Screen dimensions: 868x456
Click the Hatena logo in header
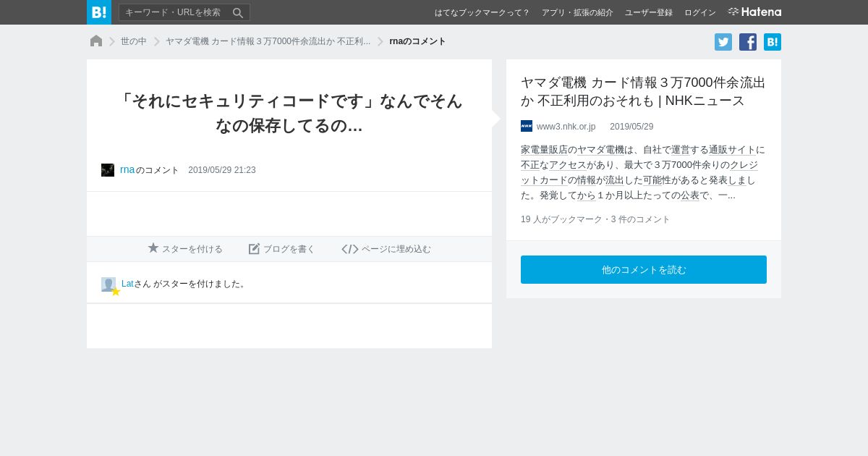pos(754,12)
